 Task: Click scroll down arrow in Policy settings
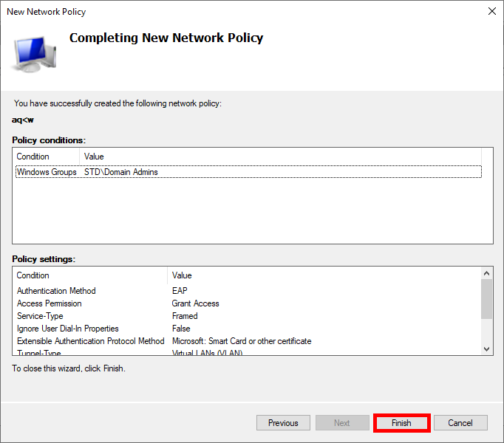[486, 348]
